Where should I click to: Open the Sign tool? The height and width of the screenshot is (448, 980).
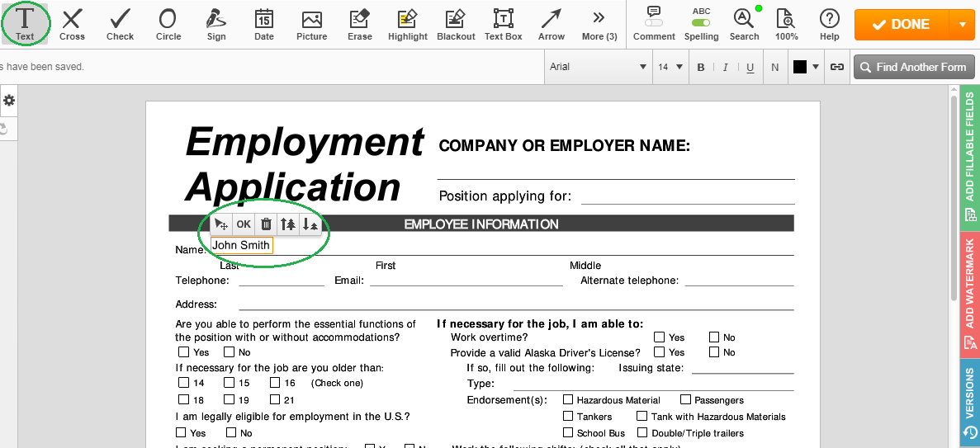point(216,25)
